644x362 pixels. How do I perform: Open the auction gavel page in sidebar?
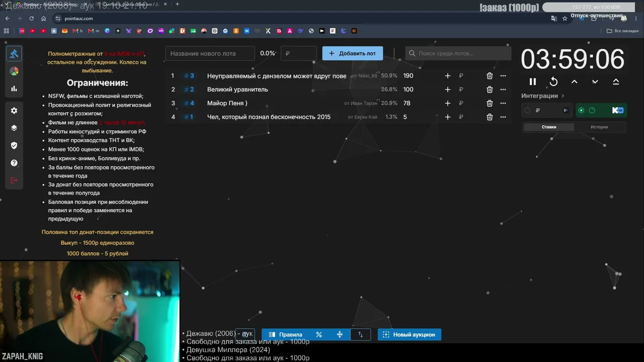pos(14,54)
